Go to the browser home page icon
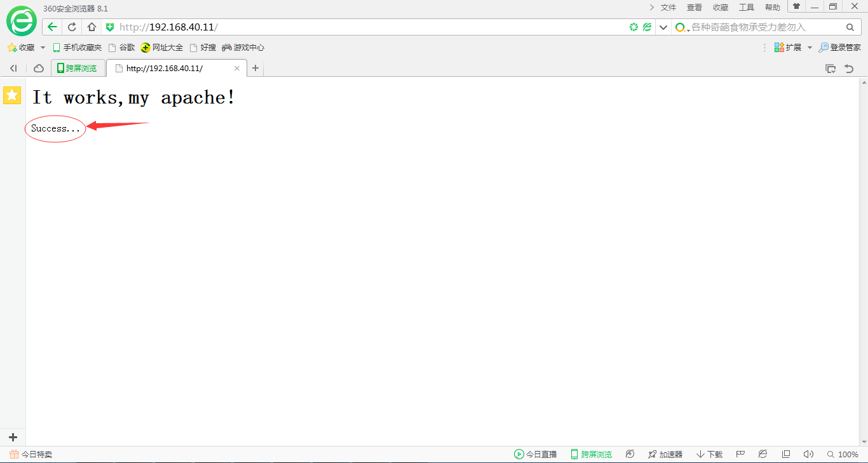The image size is (868, 463). pyautogui.click(x=92, y=27)
